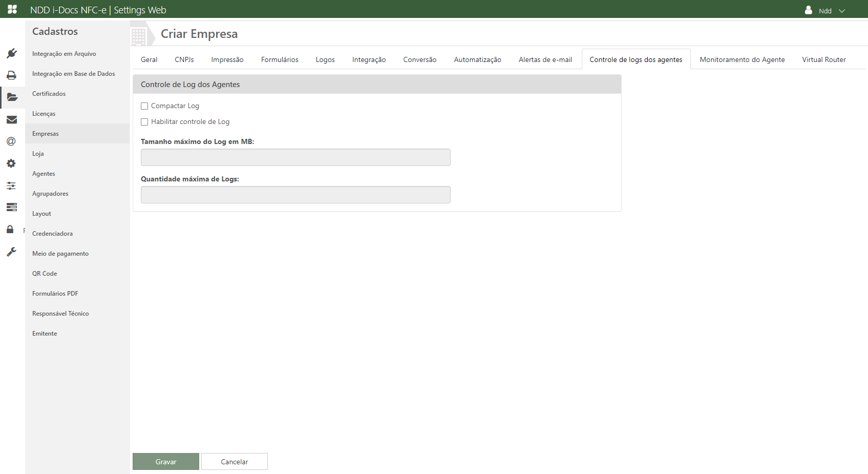Focus the Tamanho máximo do Log field
The image size is (868, 474).
tap(295, 157)
